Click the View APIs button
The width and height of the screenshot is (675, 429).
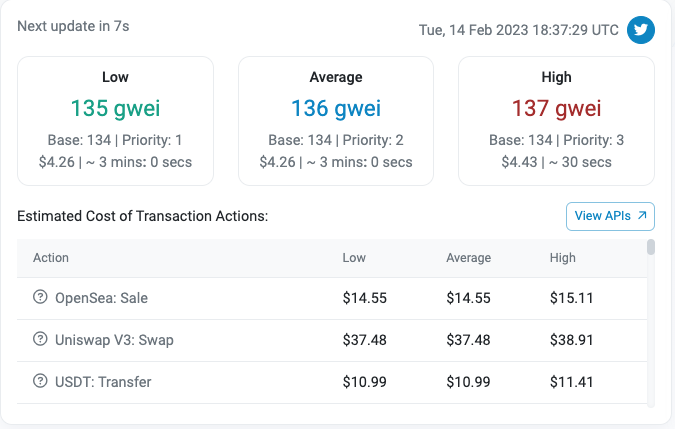610,215
